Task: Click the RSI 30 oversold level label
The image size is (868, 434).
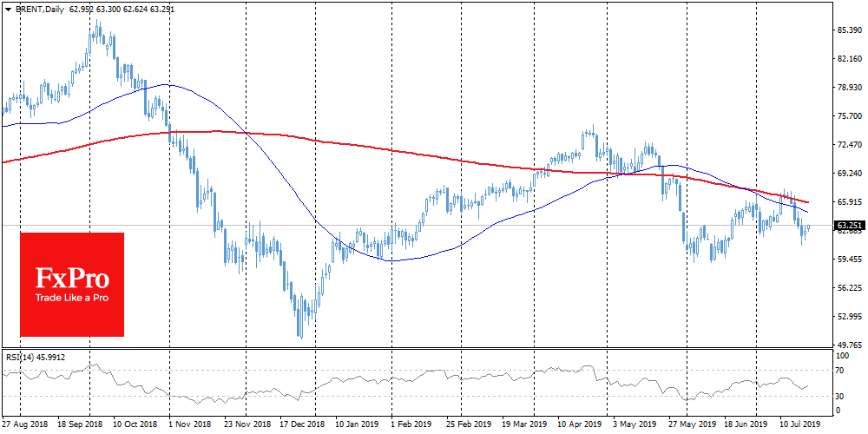Action: [x=840, y=397]
